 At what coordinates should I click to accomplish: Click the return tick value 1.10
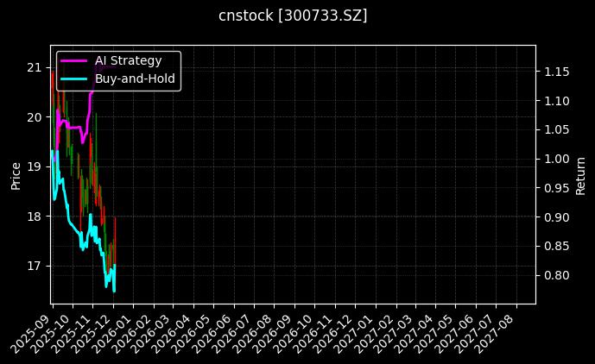point(557,101)
